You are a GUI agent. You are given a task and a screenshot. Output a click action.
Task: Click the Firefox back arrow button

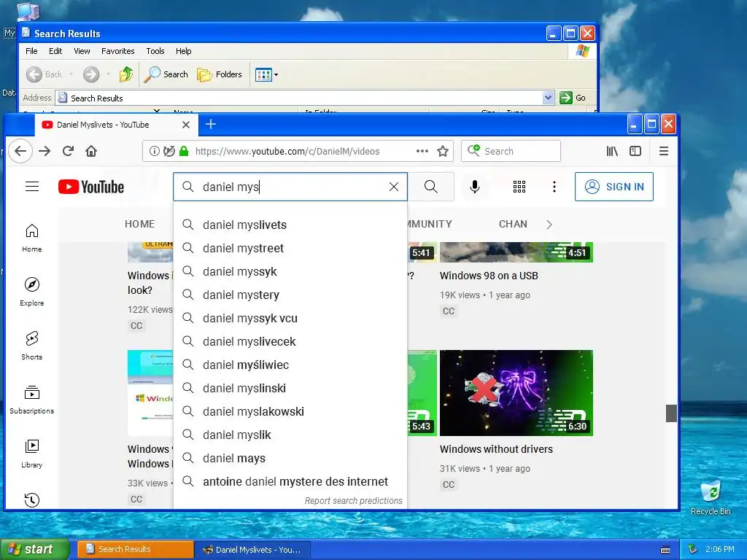(20, 151)
